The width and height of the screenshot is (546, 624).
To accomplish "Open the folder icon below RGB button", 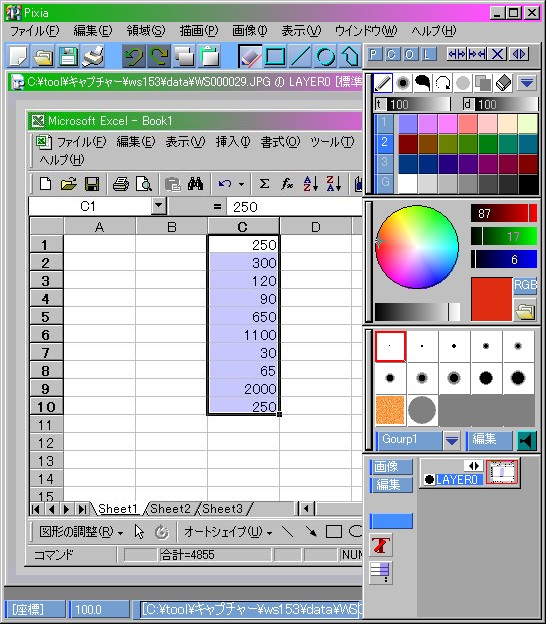I will (525, 310).
